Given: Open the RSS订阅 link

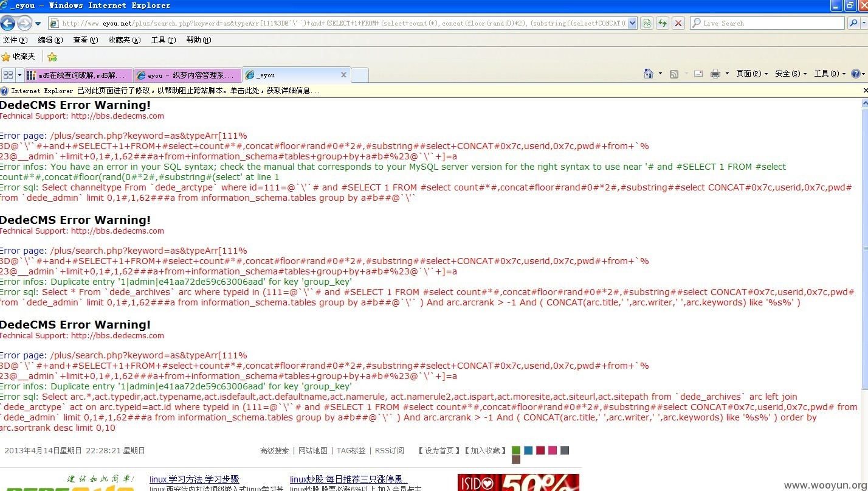Looking at the screenshot, I should coord(389,451).
